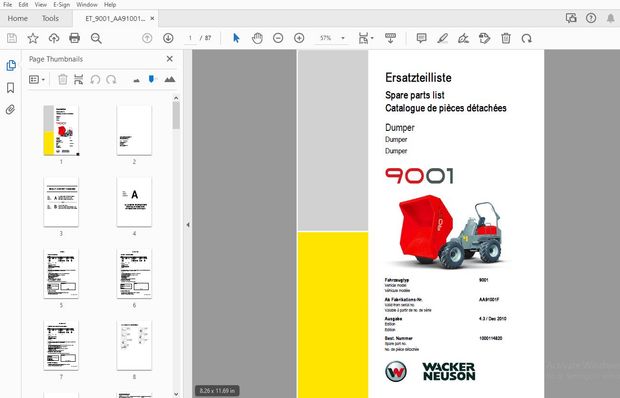Close the ET_9001_AA91001 document tab
This screenshot has height=398, width=620.
point(152,19)
